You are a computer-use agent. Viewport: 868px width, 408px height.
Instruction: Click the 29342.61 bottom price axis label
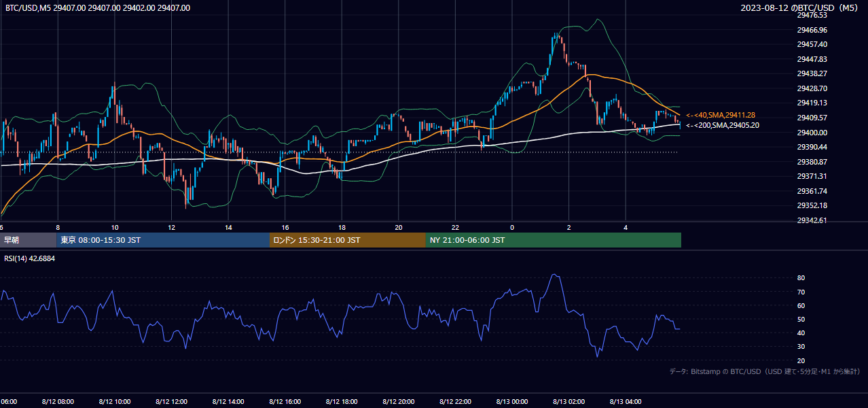pyautogui.click(x=812, y=220)
